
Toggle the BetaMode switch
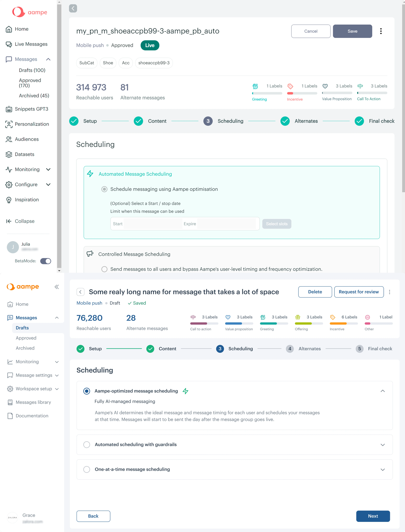click(46, 261)
